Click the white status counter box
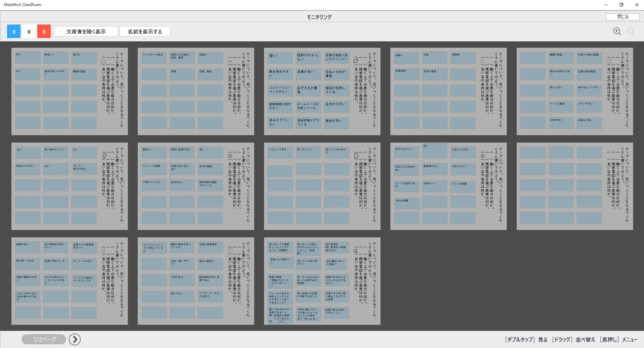The width and height of the screenshot is (644, 348). pos(29,32)
